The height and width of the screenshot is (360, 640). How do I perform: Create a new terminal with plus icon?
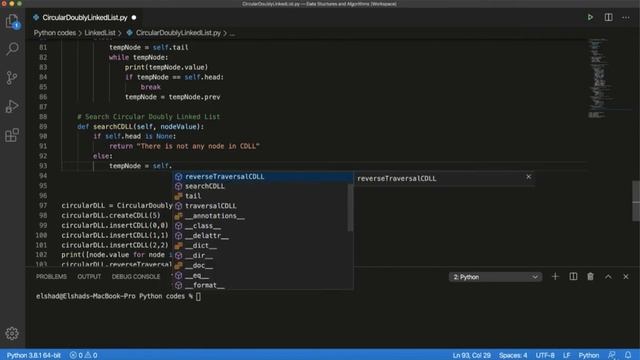pos(555,277)
